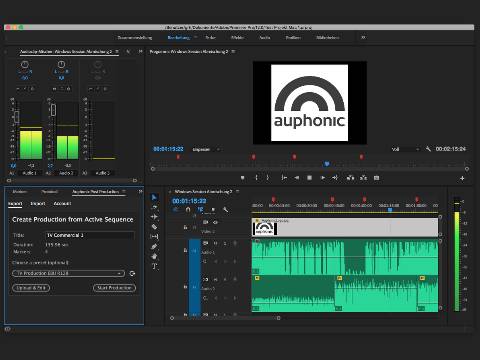
Task: Open the Auphonic preset dropdown
Action: [x=69, y=273]
